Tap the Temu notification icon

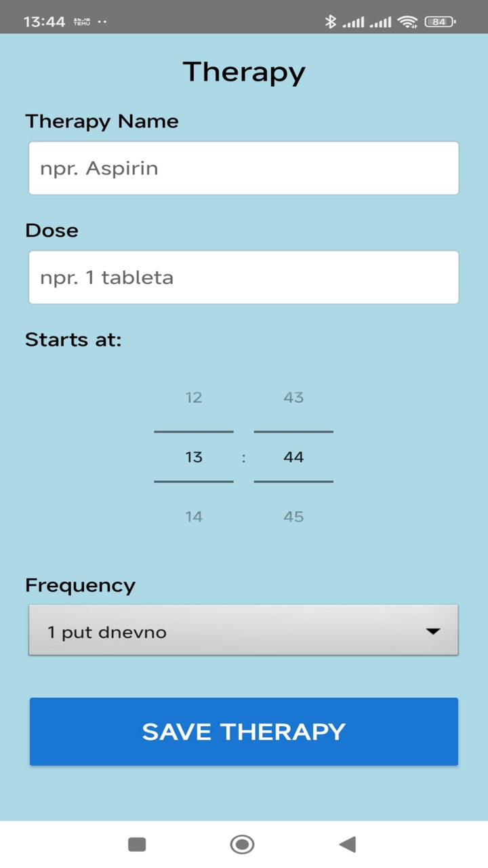pyautogui.click(x=81, y=22)
